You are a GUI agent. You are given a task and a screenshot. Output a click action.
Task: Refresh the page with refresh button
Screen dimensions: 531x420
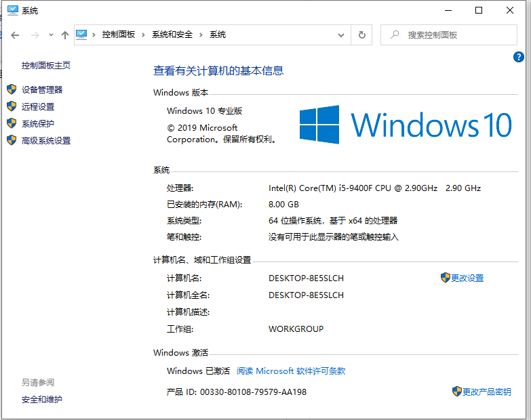point(361,35)
